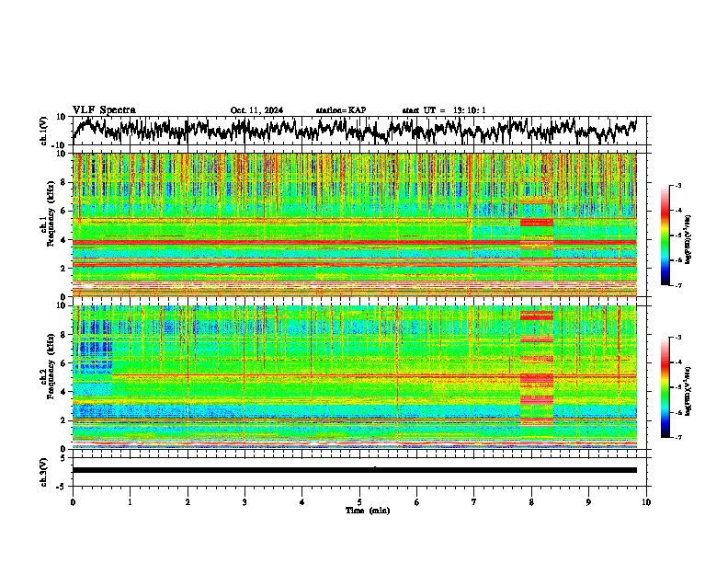Click the ch.2 spectrogram panel
Screen dimensions: 728x563
coord(354,377)
